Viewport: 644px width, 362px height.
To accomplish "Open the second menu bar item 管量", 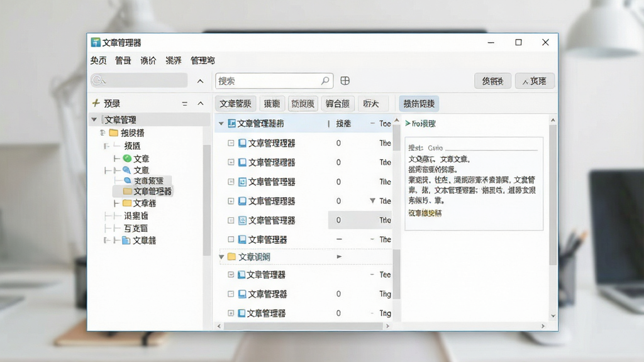I will (123, 60).
